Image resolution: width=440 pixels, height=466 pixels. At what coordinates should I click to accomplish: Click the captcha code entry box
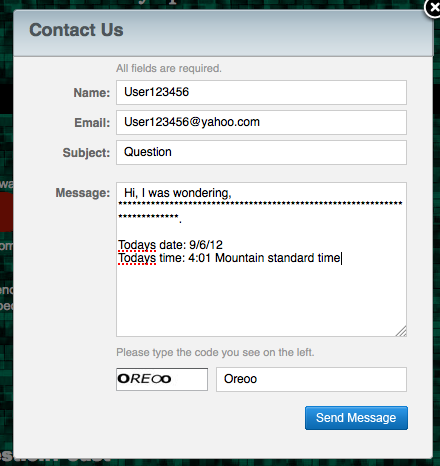[311, 379]
